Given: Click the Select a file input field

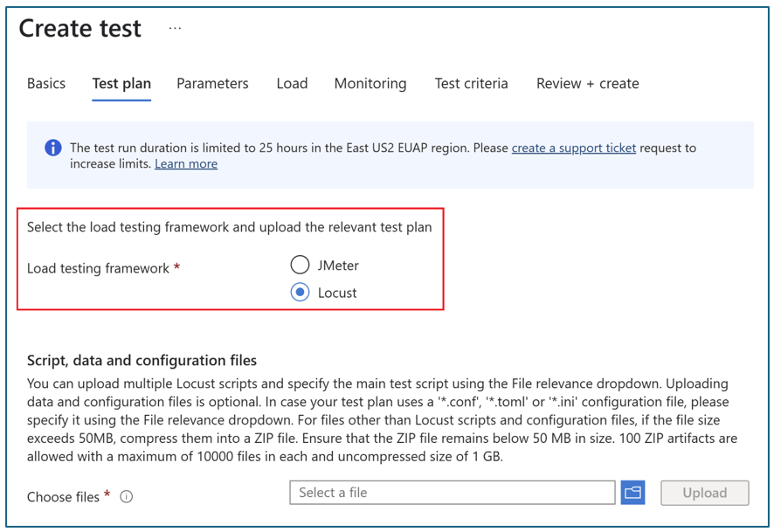Looking at the screenshot, I should 453,493.
